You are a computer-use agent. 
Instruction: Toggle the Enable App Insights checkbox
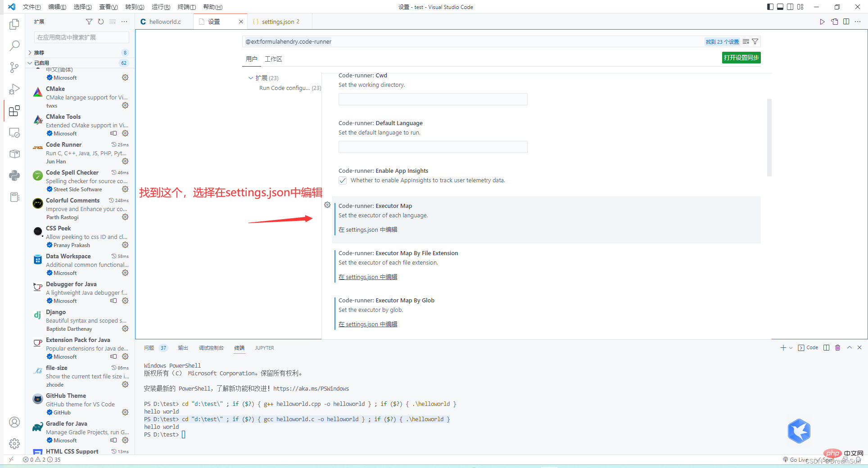click(343, 180)
